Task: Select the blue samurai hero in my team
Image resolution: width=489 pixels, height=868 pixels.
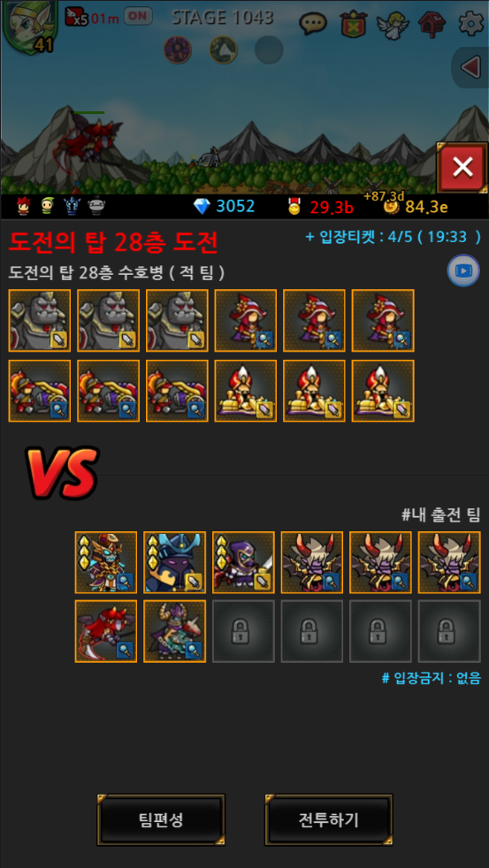Action: tap(174, 562)
